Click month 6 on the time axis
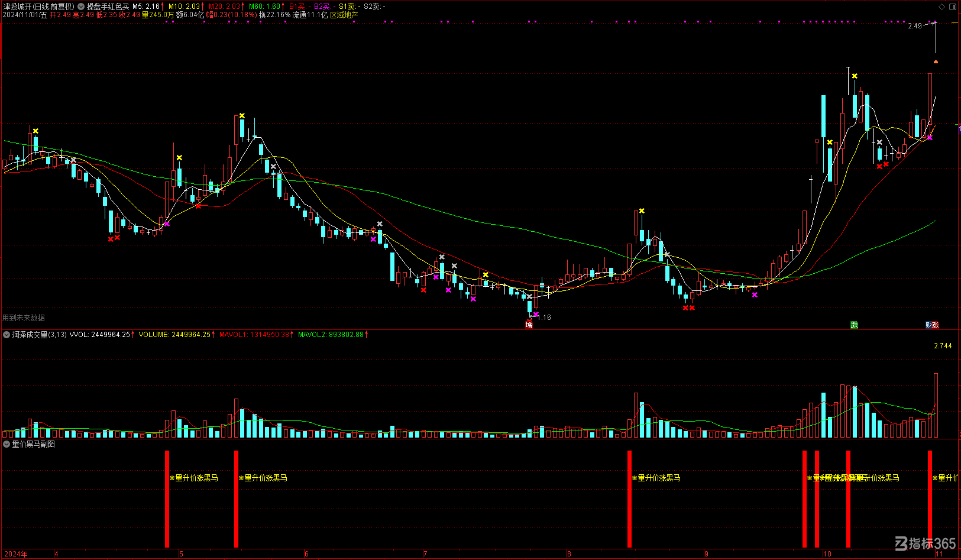 point(306,554)
